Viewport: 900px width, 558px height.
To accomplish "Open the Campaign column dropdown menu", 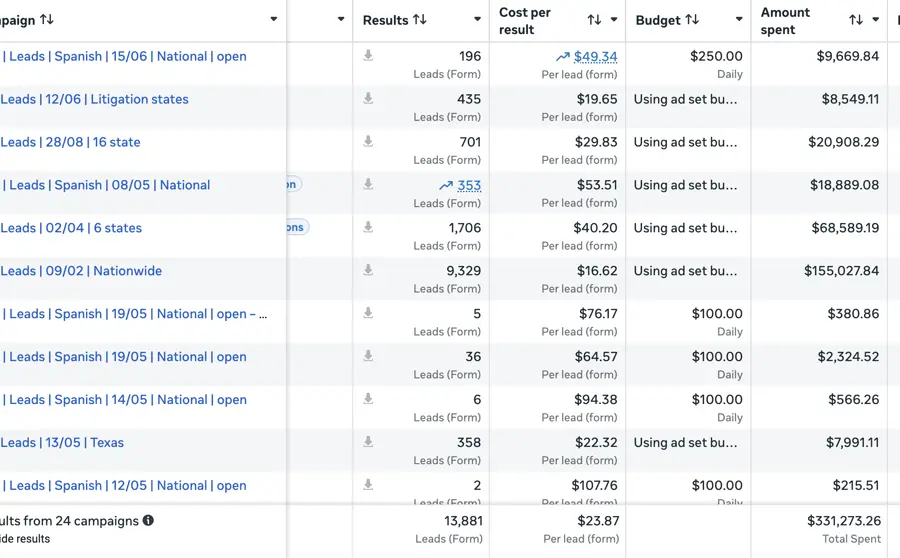I will point(274,20).
